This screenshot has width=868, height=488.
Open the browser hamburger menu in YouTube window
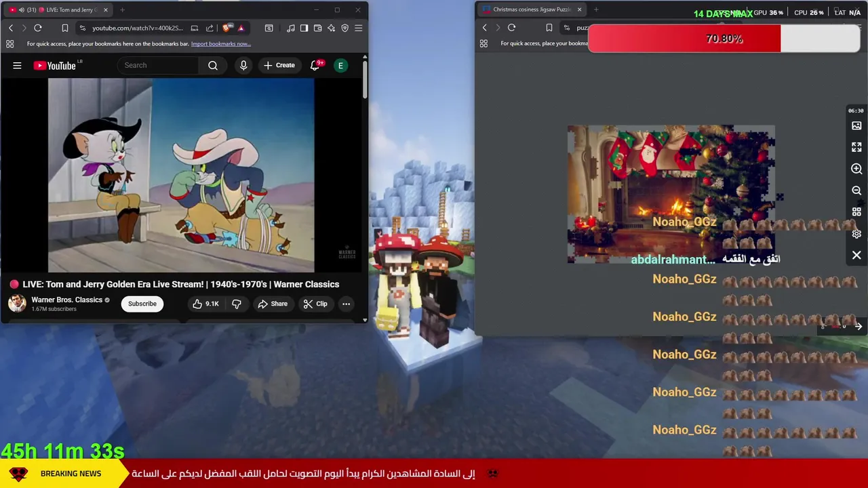click(359, 28)
